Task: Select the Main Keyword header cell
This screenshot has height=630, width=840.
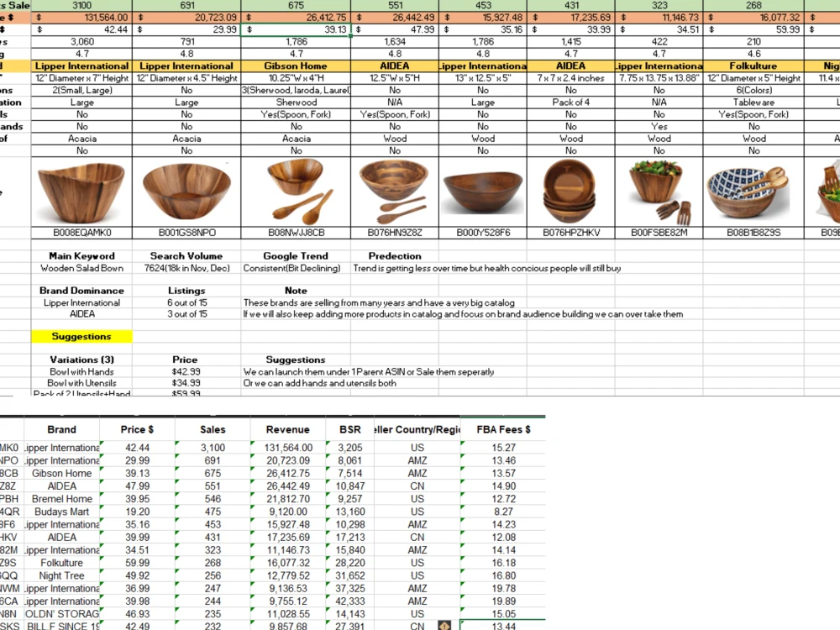Action: click(x=81, y=256)
